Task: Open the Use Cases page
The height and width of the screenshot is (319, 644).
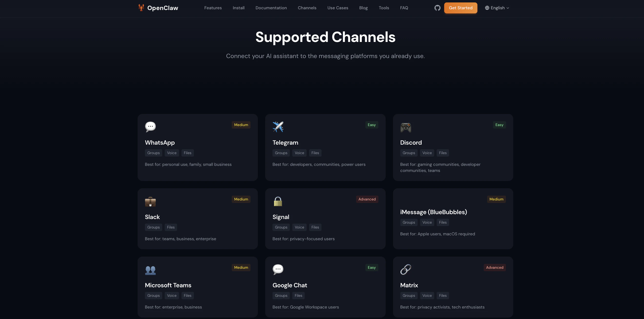Action: point(338,8)
